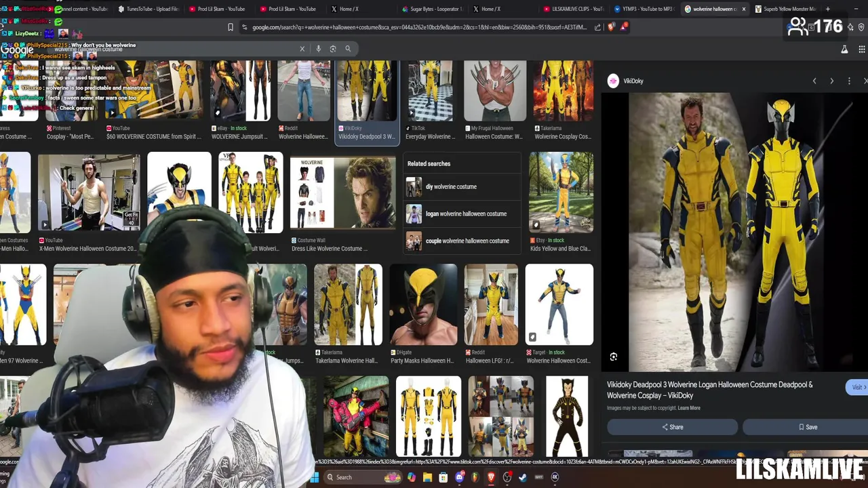Open the Windows Start menu
This screenshot has width=868, height=488.
pos(315,477)
